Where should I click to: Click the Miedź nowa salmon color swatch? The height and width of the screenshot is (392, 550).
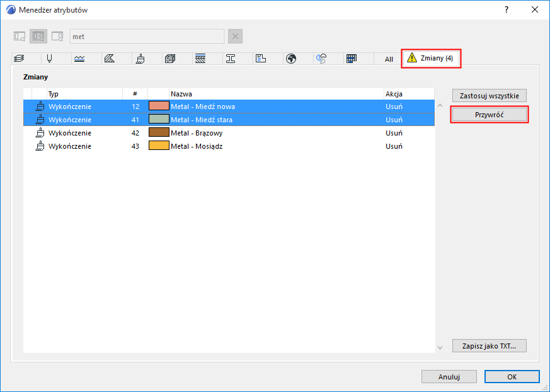[x=159, y=106]
